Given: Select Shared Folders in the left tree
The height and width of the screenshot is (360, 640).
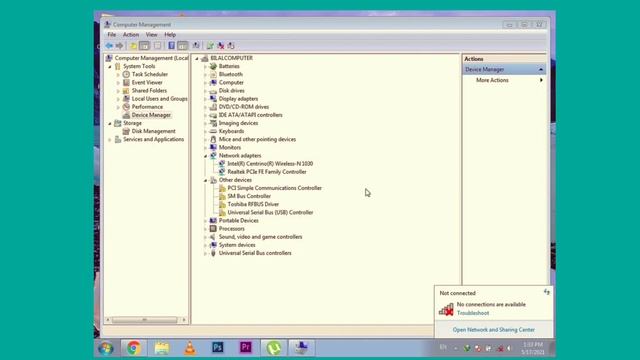Looking at the screenshot, I should pos(149,91).
